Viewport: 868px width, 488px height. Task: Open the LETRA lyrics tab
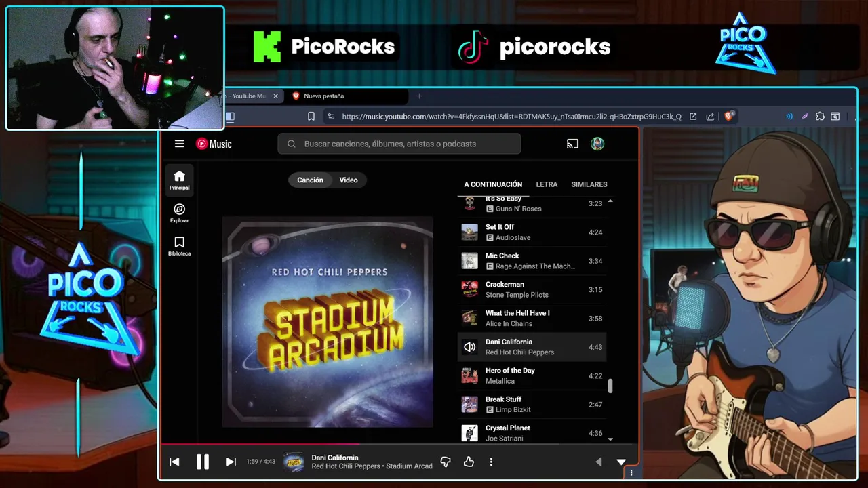coord(547,184)
